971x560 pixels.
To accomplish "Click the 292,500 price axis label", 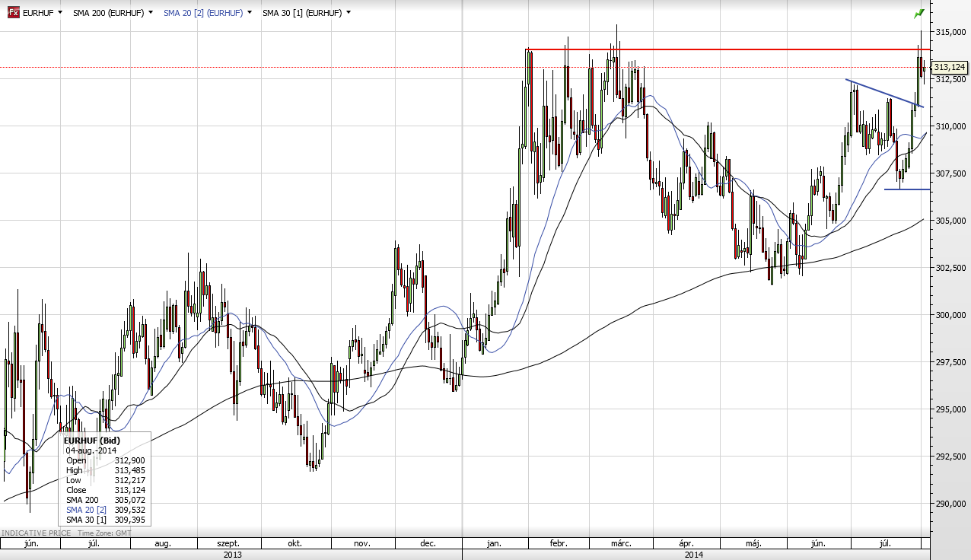I will coord(950,457).
